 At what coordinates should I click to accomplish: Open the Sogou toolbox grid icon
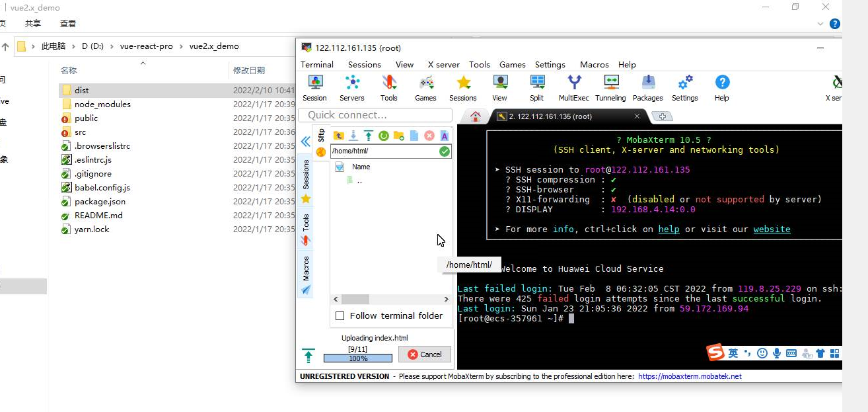click(x=834, y=354)
